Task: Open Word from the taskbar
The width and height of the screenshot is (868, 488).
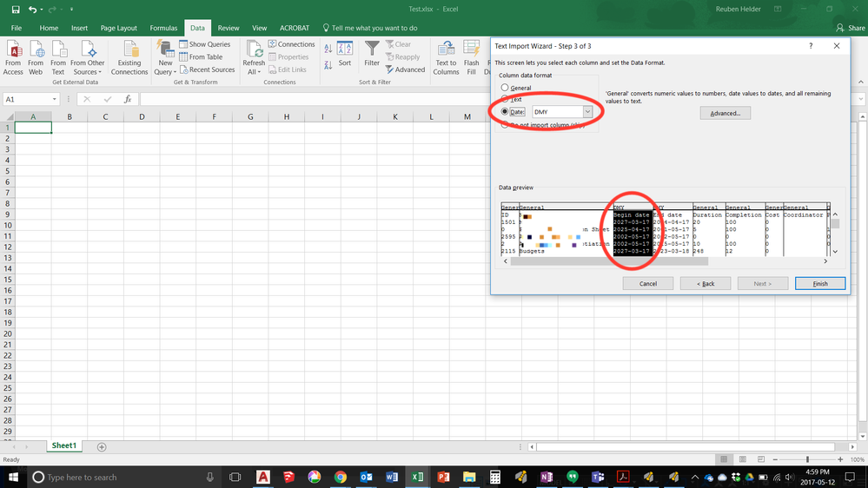Action: (x=392, y=477)
